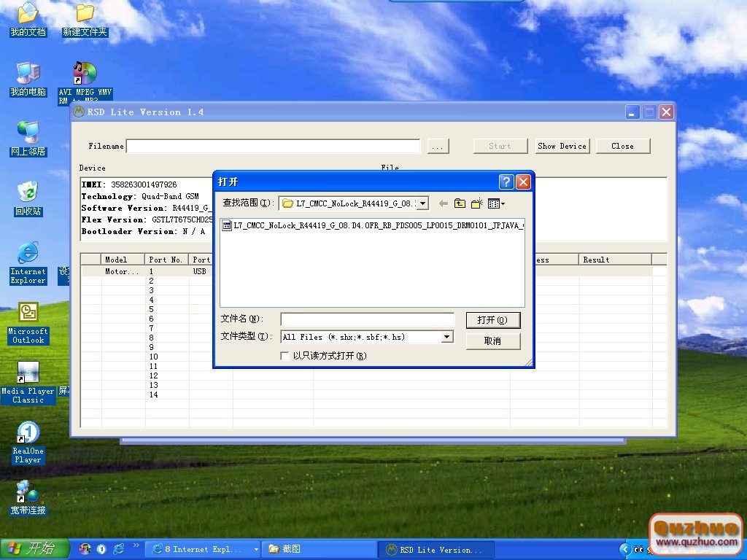Select the L7_CMCC_NoLock firmware file

[x=372, y=226]
